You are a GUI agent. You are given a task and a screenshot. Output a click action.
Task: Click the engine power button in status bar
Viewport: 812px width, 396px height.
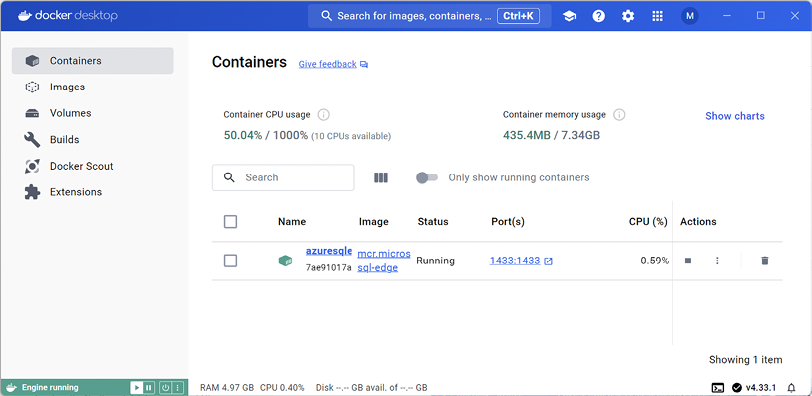[165, 387]
